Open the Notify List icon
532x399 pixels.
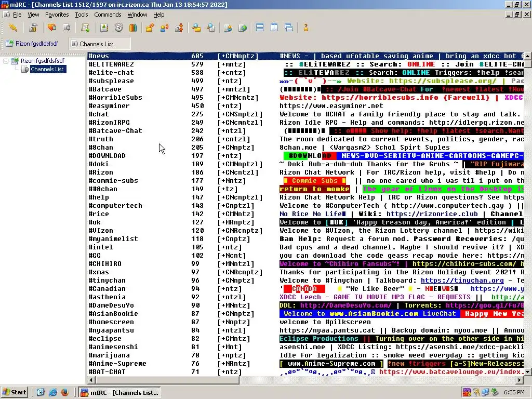coord(228,28)
